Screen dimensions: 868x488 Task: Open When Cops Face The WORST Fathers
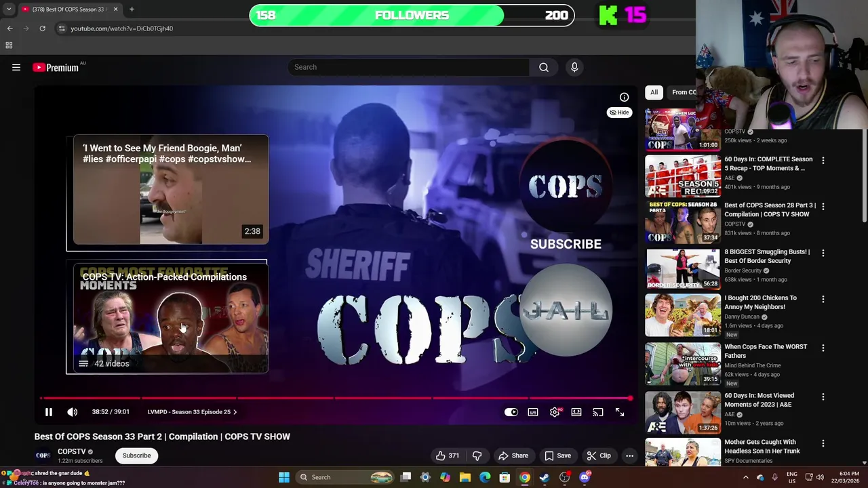click(x=766, y=351)
